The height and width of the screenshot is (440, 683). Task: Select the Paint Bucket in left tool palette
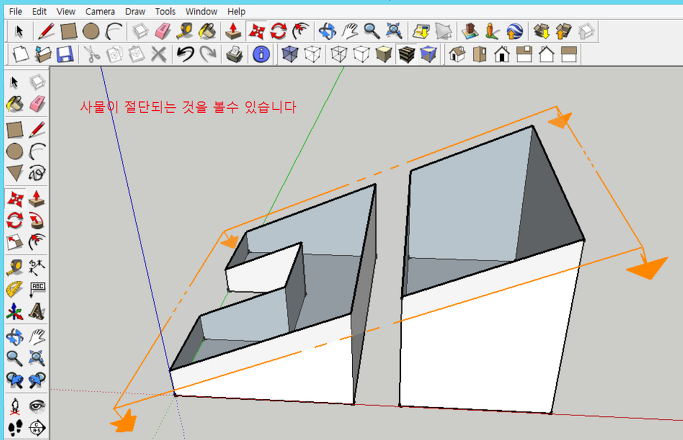tap(14, 104)
